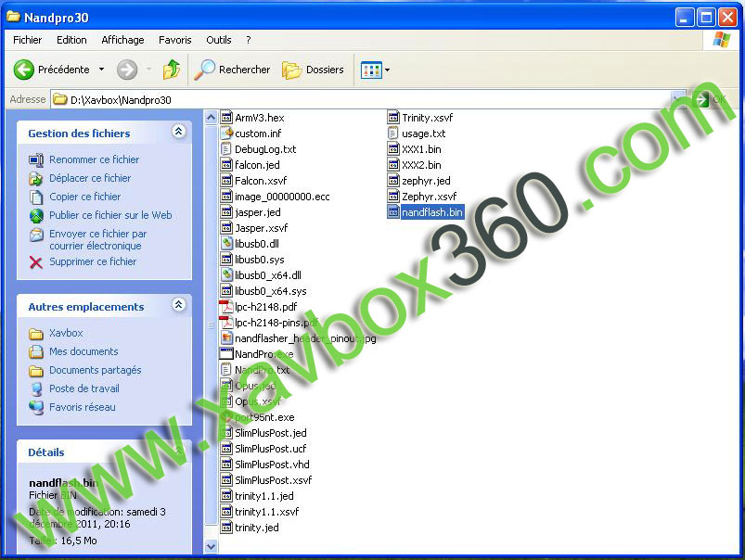Select the XXX1.bin file name
Screen dimensions: 745x560
(x=421, y=149)
